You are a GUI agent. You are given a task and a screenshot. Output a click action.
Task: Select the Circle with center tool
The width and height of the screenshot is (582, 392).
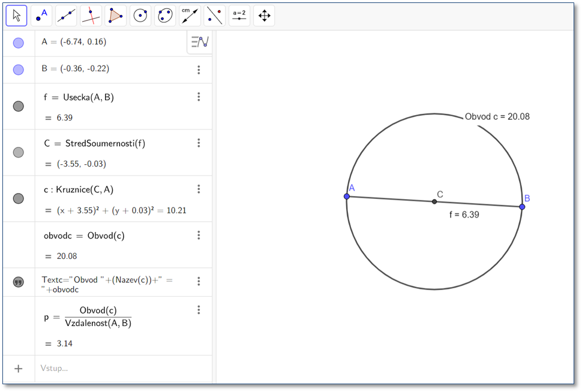click(140, 16)
